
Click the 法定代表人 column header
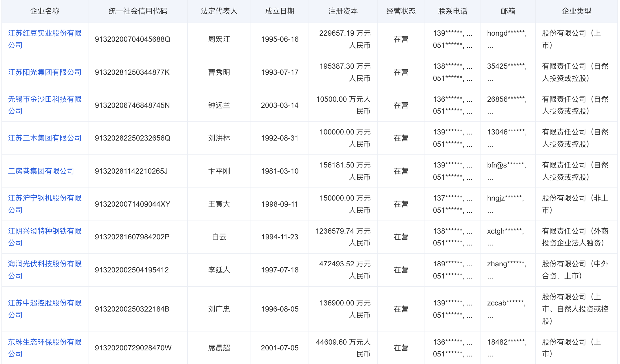point(219,11)
